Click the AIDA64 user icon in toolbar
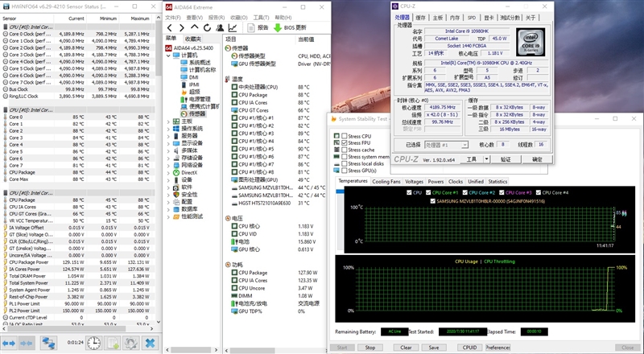The image size is (644, 354). click(x=220, y=28)
